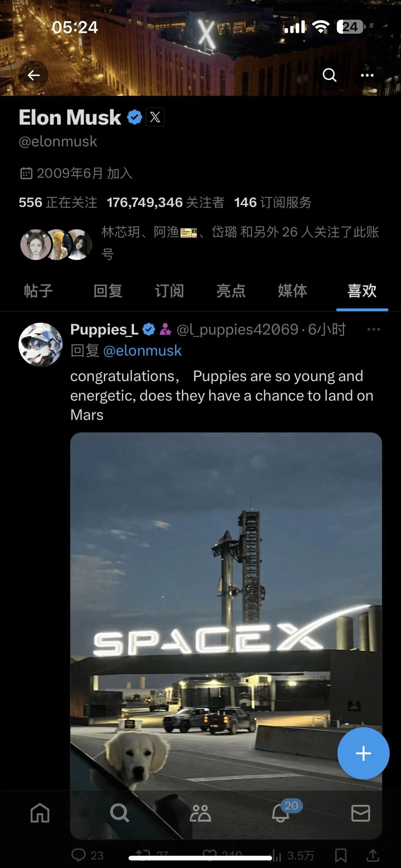Open profile search magnifier icon
The height and width of the screenshot is (868, 401).
coord(329,75)
